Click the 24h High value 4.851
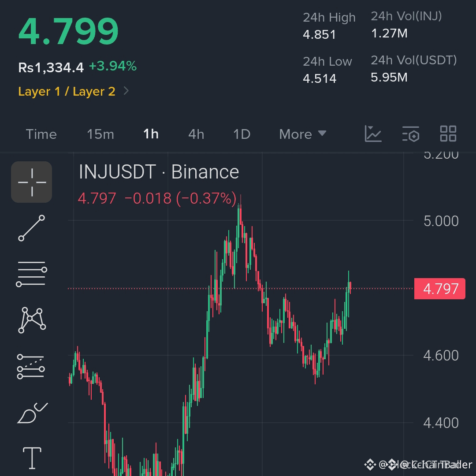476x476 pixels. (x=320, y=35)
